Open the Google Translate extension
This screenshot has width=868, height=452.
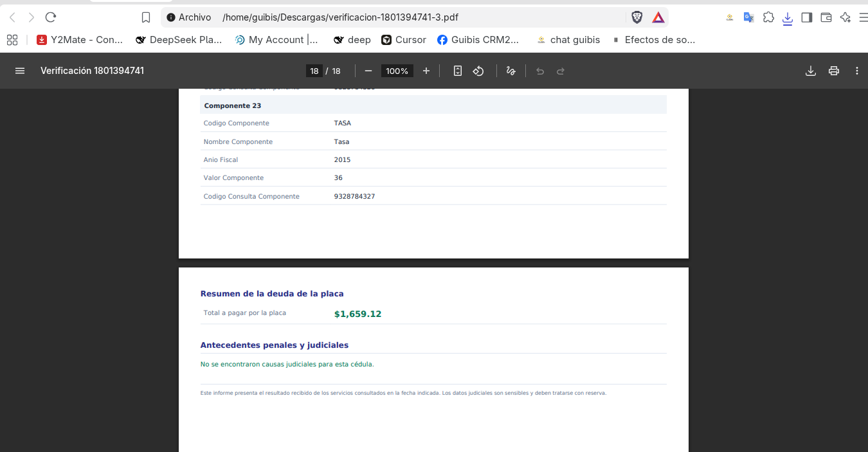pyautogui.click(x=749, y=17)
